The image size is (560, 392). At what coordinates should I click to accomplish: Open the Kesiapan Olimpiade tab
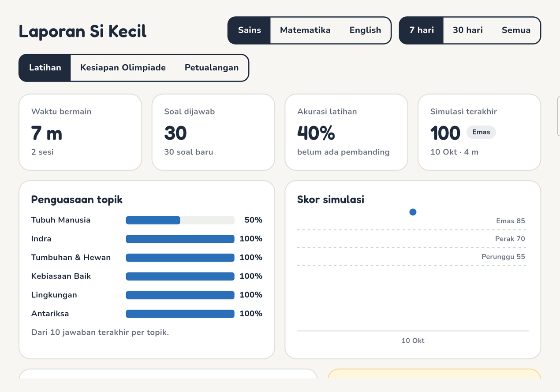click(123, 68)
